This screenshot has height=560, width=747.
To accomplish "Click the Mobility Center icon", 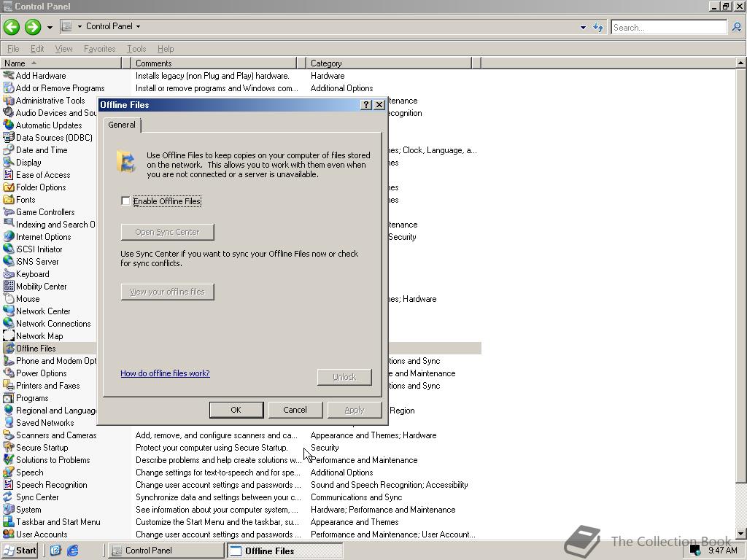I will (9, 286).
